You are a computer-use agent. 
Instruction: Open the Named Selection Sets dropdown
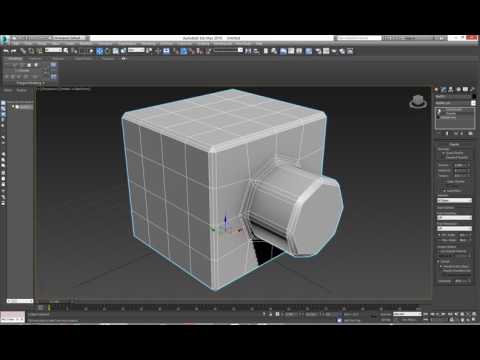pyautogui.click(x=228, y=50)
